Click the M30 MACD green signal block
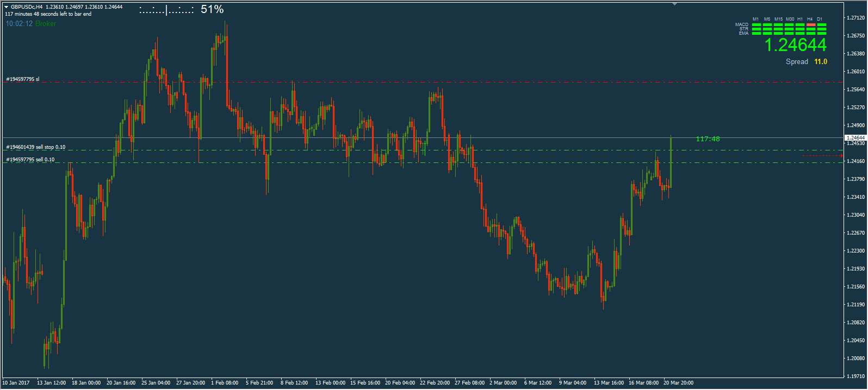This screenshot has height=390, width=868. [789, 25]
